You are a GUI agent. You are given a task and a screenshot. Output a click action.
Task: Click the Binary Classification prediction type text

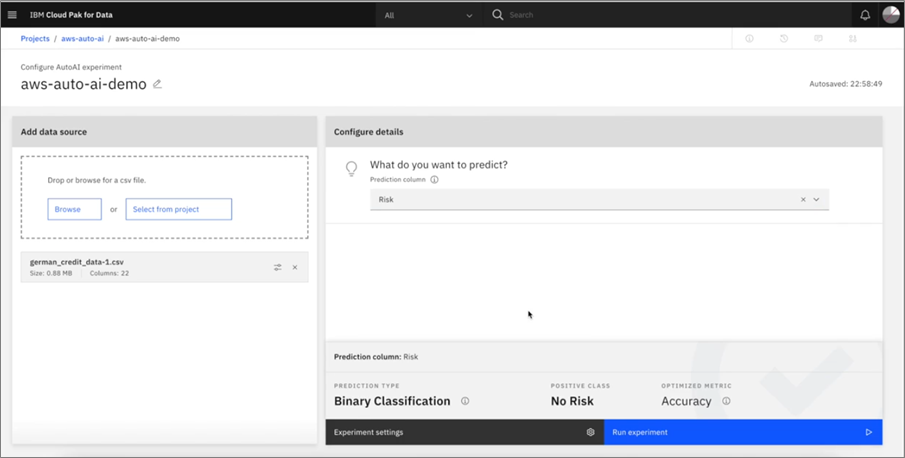pyautogui.click(x=392, y=401)
